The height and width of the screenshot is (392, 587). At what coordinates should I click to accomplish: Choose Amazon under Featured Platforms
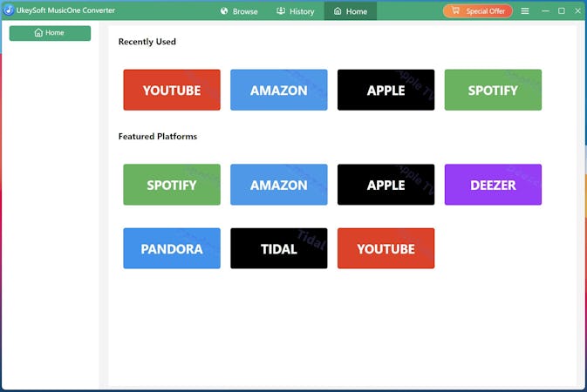[x=279, y=185]
